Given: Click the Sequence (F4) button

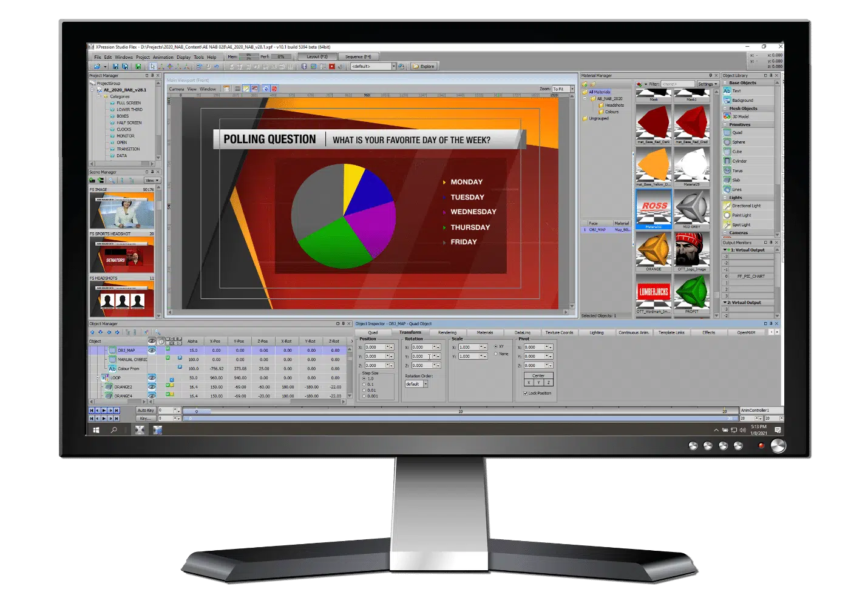Looking at the screenshot, I should [x=358, y=56].
